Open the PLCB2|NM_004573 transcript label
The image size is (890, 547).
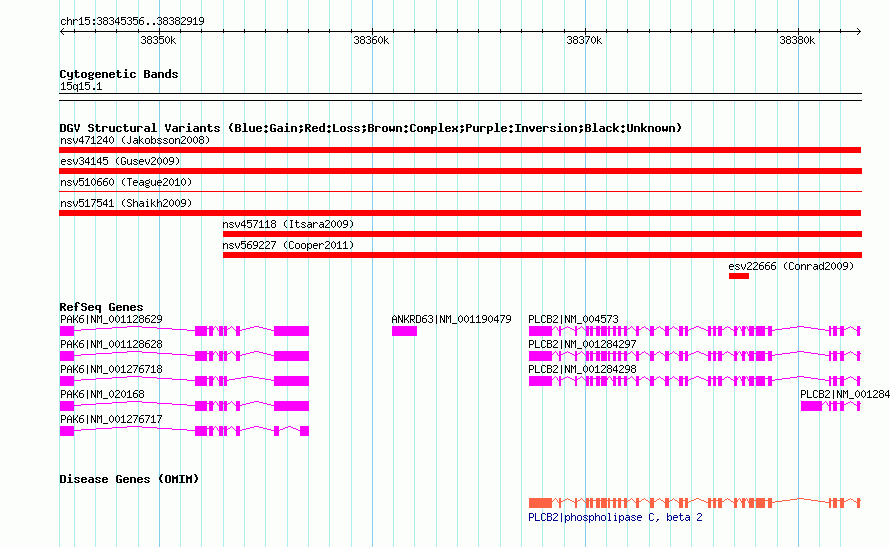click(x=573, y=319)
